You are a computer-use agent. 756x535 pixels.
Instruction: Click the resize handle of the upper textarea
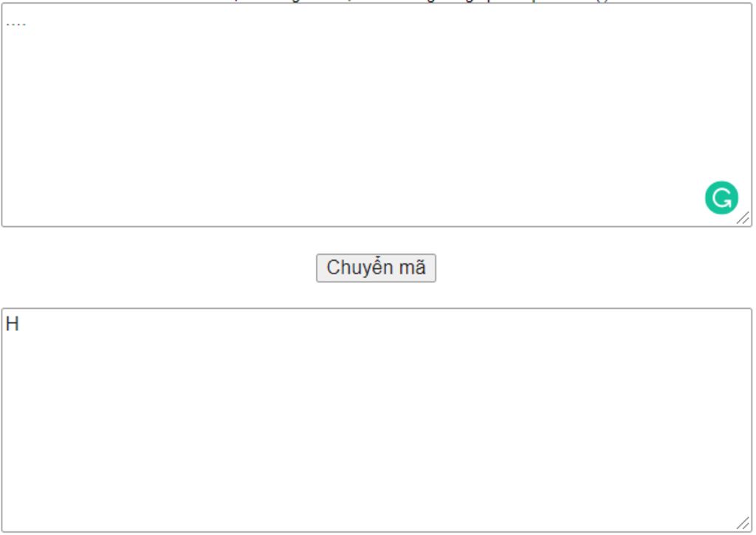(743, 218)
